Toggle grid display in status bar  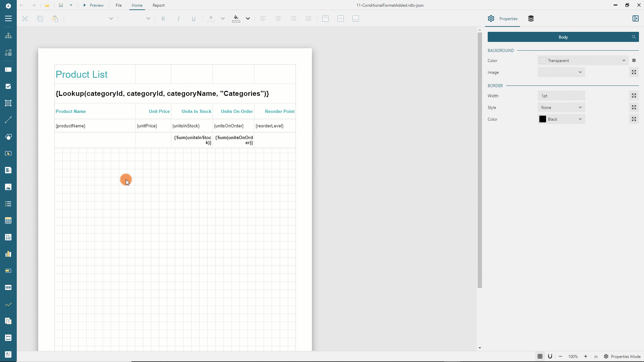click(x=540, y=356)
